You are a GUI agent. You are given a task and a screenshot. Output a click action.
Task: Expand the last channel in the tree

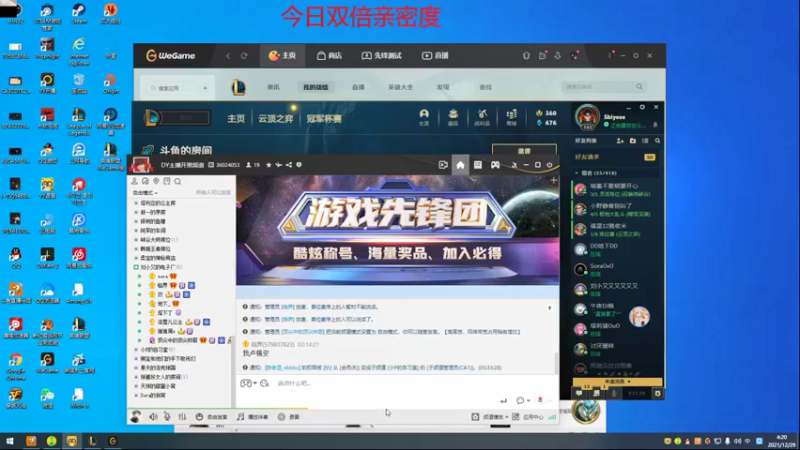[x=136, y=395]
